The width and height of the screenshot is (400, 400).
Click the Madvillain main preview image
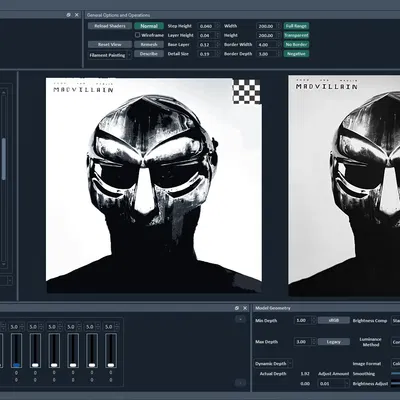point(154,185)
